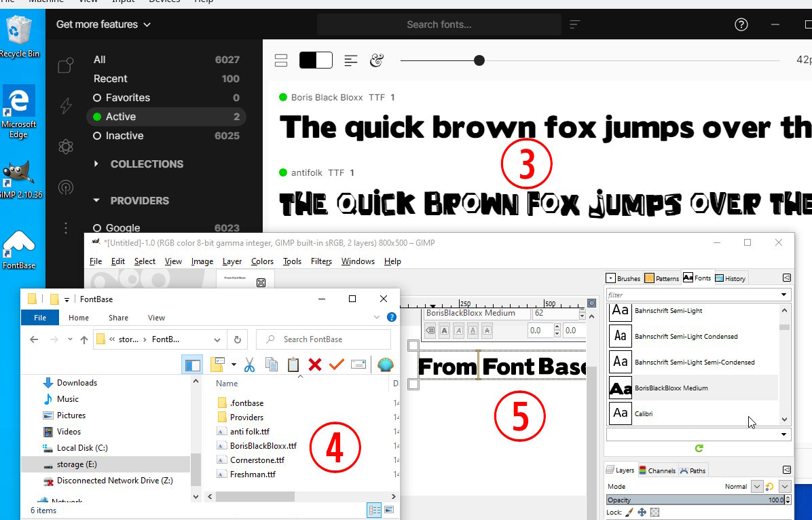Open FontBase fonts sidebar icon at top
Image resolution: width=812 pixels, height=520 pixels.
click(66, 65)
